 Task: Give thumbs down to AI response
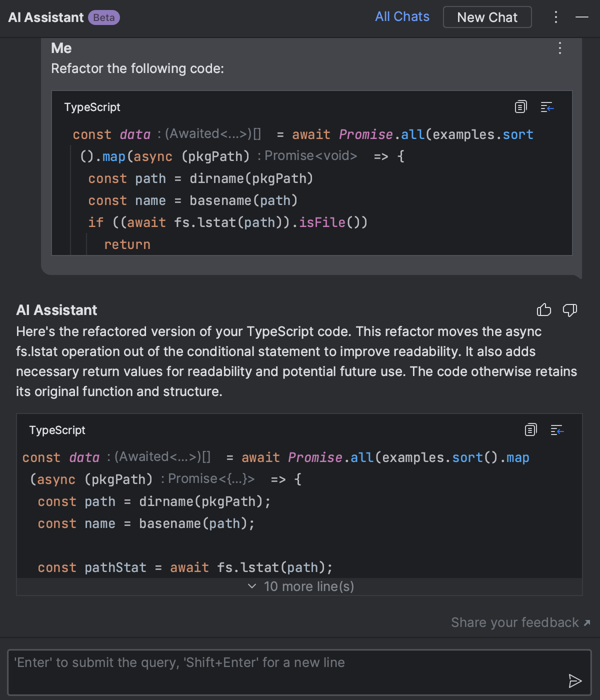pos(570,310)
